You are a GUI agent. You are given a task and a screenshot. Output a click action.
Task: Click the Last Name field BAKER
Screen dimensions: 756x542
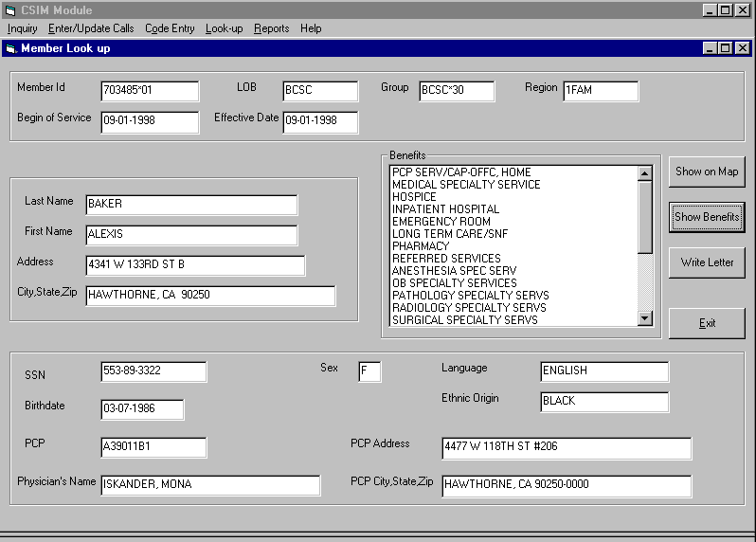[191, 205]
